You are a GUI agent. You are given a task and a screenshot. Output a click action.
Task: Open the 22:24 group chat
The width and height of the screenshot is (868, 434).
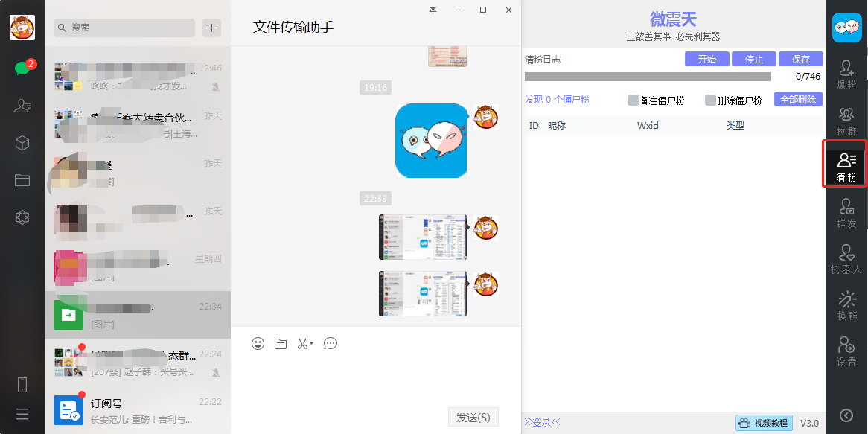[137, 362]
